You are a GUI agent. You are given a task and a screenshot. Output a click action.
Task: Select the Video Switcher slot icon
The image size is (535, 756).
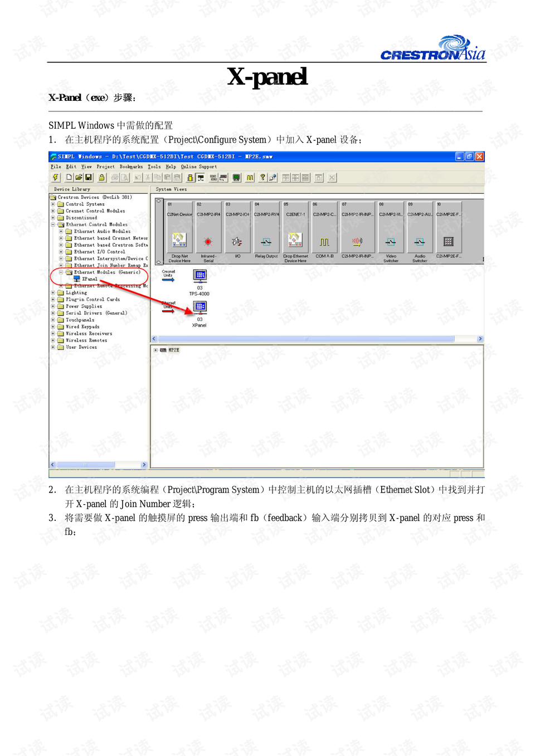[391, 240]
